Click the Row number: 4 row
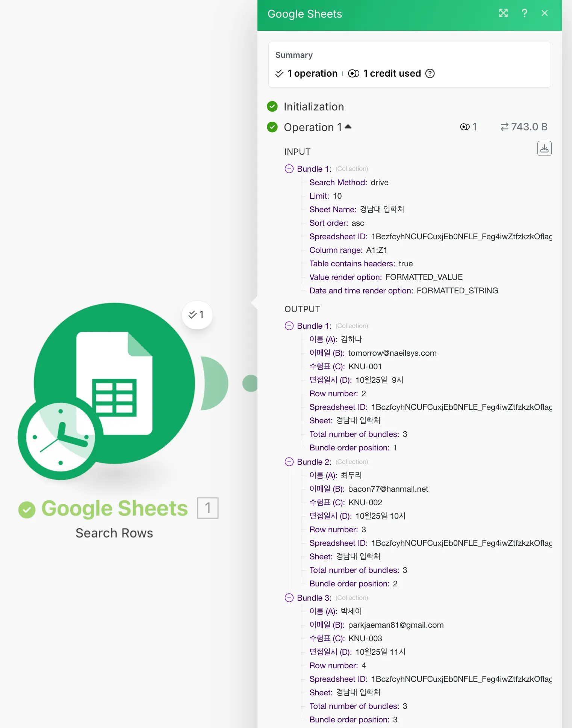Screen dimensions: 572x728 click(337, 666)
